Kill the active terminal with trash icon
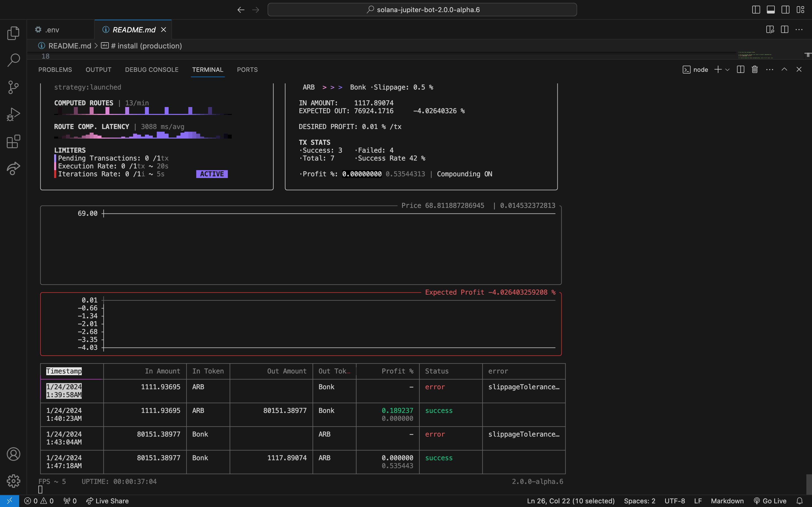 coord(754,69)
